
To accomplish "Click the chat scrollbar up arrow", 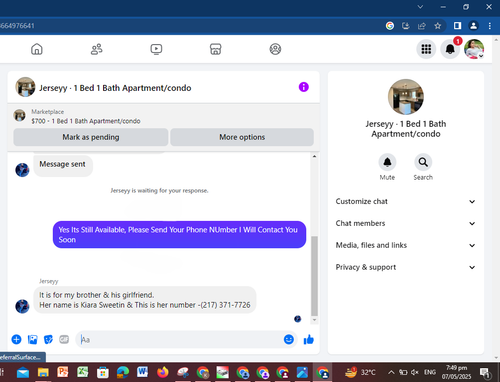I will (314, 156).
